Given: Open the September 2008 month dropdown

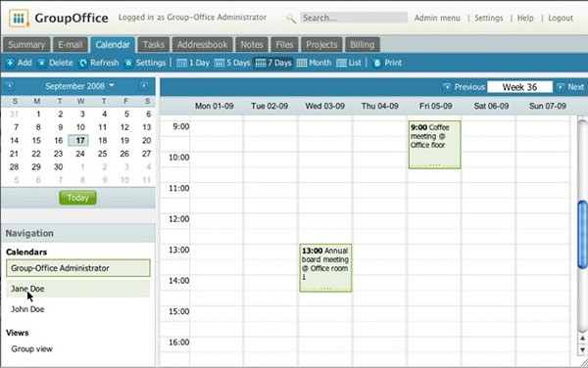Looking at the screenshot, I should (x=79, y=86).
